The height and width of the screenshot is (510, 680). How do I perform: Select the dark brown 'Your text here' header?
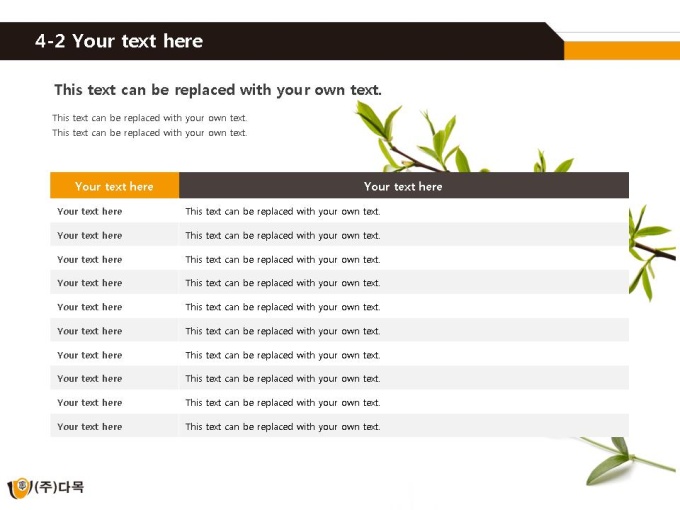(404, 186)
